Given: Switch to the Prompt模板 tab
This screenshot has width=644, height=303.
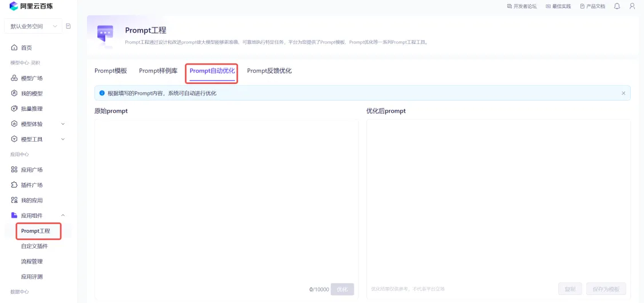Looking at the screenshot, I should [110, 70].
